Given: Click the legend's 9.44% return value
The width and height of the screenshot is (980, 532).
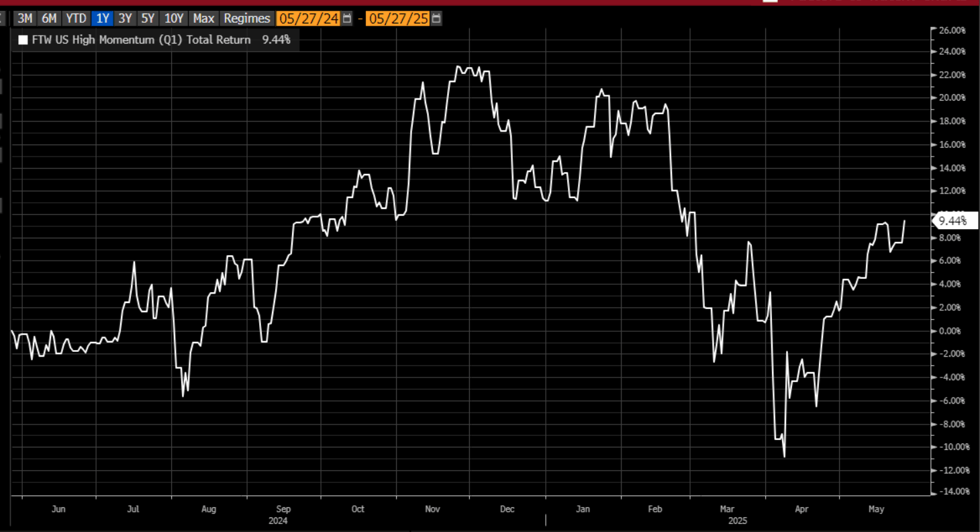Looking at the screenshot, I should click(x=275, y=40).
